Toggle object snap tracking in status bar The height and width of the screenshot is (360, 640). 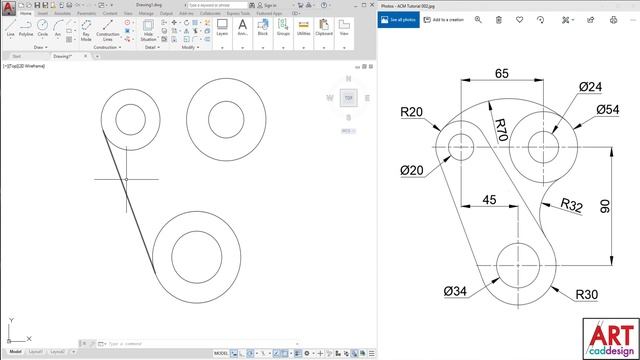[276, 353]
